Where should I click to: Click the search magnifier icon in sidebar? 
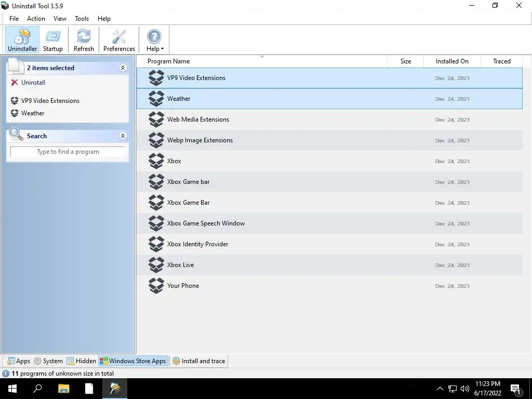(x=16, y=135)
